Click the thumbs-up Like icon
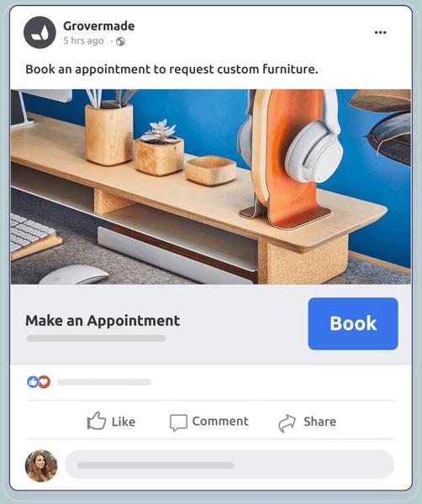Viewport: 422px width, 504px height. coord(96,421)
